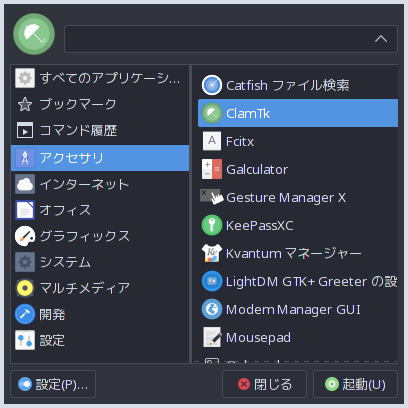Click inside the command input field
408x408 pixels.
point(231,39)
